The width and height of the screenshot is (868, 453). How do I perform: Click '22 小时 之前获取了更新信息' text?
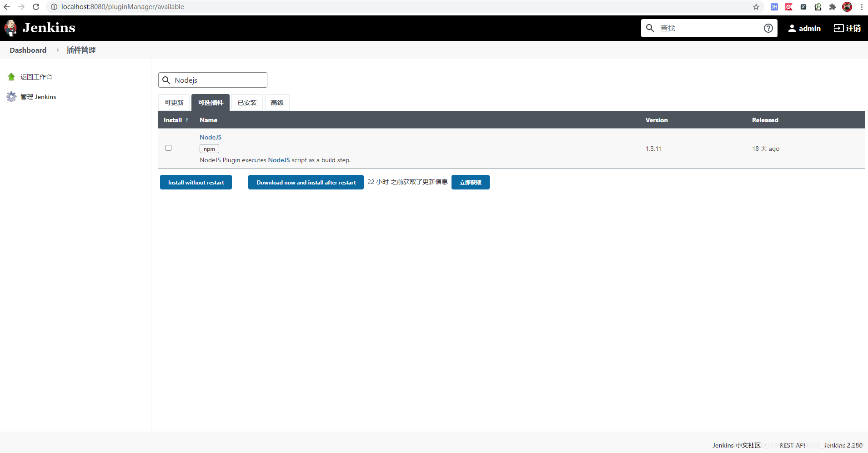click(x=407, y=182)
